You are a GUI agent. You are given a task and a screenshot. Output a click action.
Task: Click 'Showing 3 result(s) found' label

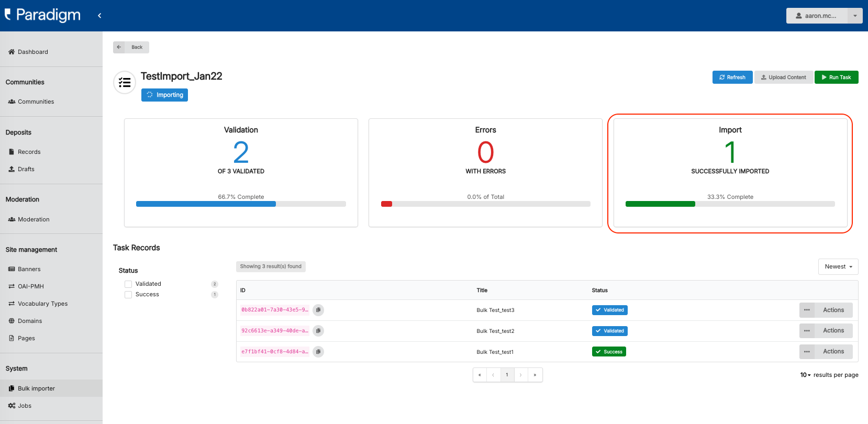tap(271, 266)
